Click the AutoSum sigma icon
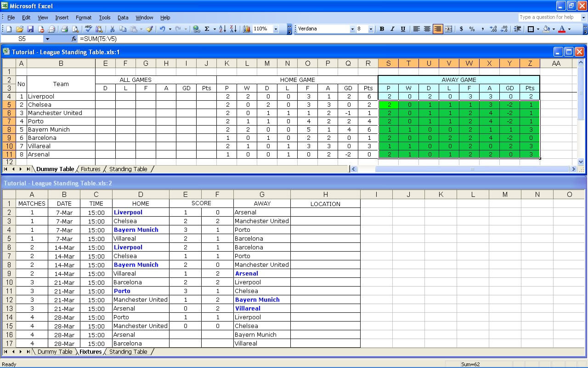The image size is (588, 368). point(207,29)
